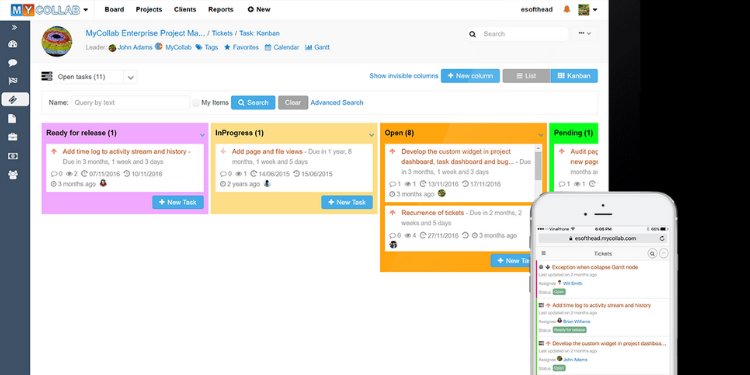The height and width of the screenshot is (375, 750).
Task: Open Will Smith assignee link on phone
Action: point(573,284)
